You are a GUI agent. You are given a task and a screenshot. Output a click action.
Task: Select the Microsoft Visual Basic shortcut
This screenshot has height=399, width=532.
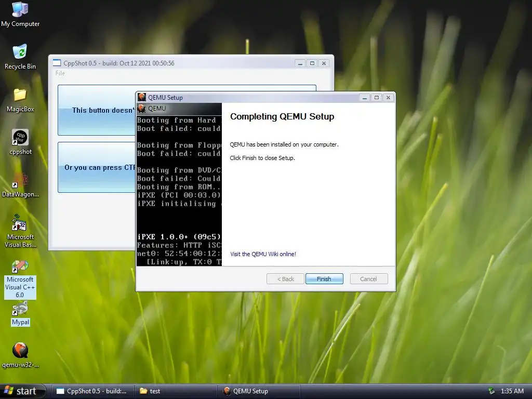point(20,231)
